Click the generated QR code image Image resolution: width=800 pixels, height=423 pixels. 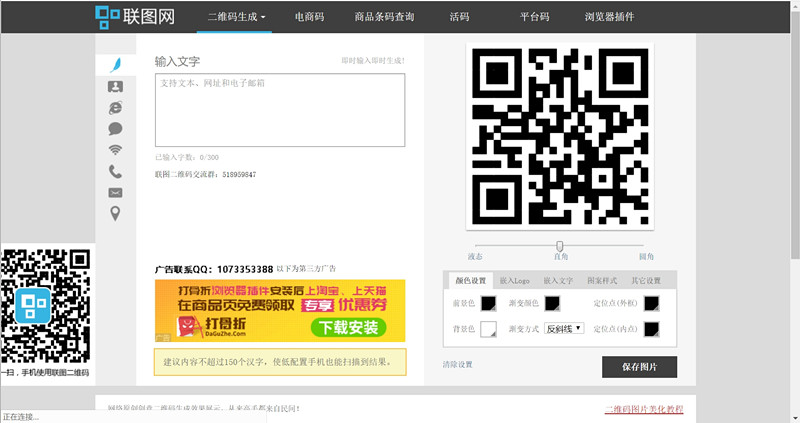click(560, 136)
